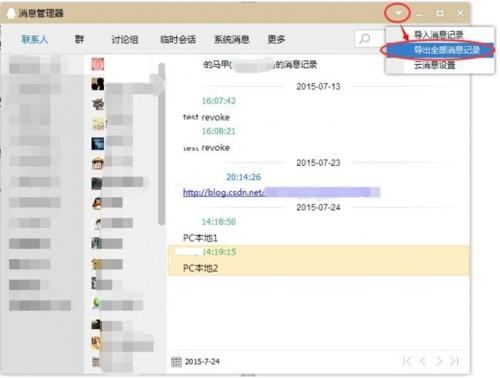This screenshot has height=378, width=500.
Task: Click the 2015-07-24 date separator
Action: (x=318, y=207)
